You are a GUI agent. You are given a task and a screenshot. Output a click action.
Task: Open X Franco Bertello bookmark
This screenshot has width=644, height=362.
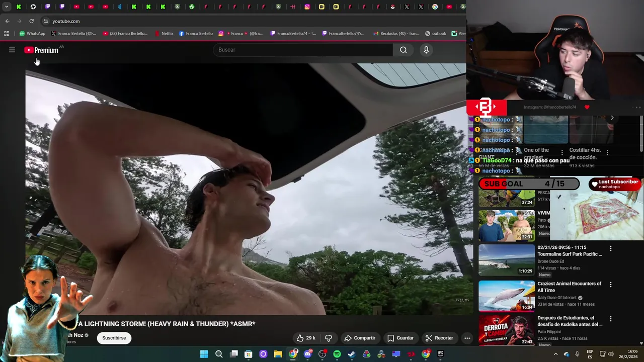tap(73, 34)
